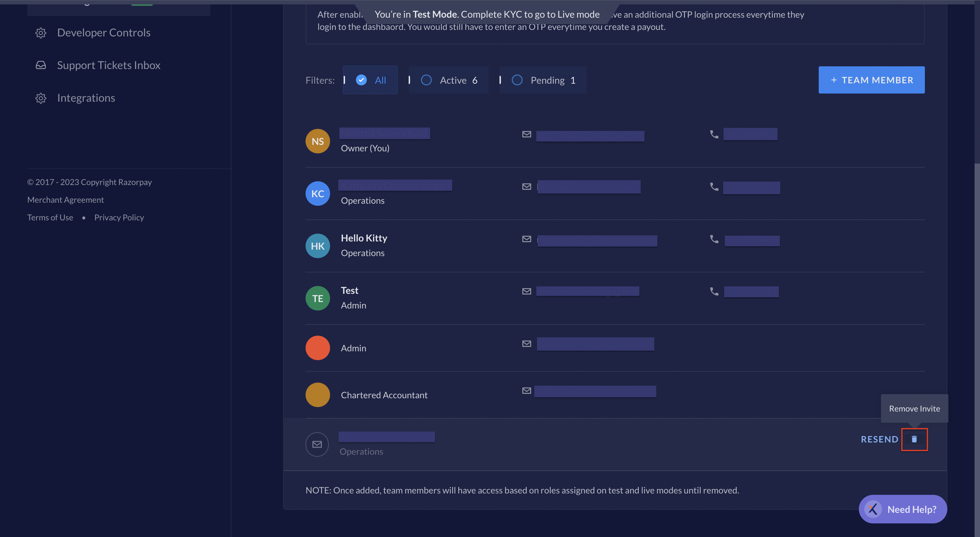
Task: Select the Active filter radio
Action: click(426, 80)
